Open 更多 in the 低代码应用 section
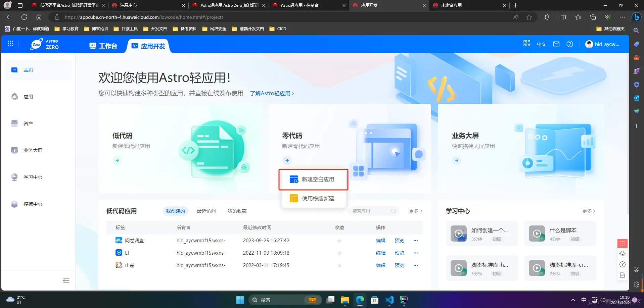 (x=416, y=211)
